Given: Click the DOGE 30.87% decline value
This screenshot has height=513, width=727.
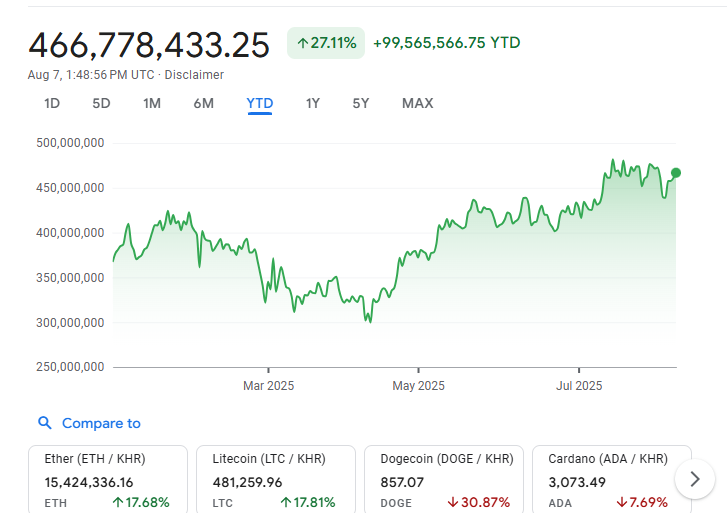Looking at the screenshot, I should [485, 503].
